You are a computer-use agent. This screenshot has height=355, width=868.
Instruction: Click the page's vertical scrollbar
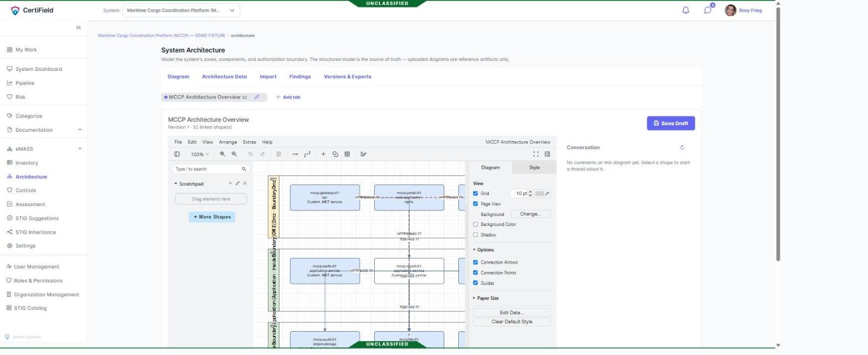778,133
